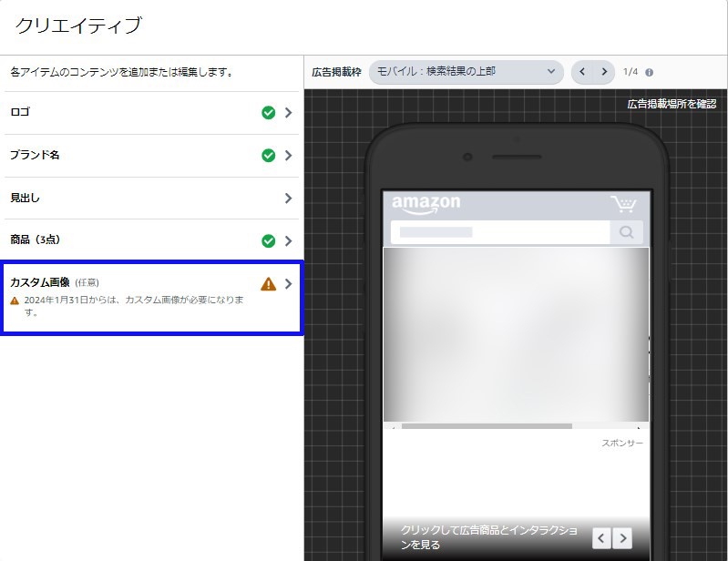Select the 商品（3点）item label

coord(36,240)
